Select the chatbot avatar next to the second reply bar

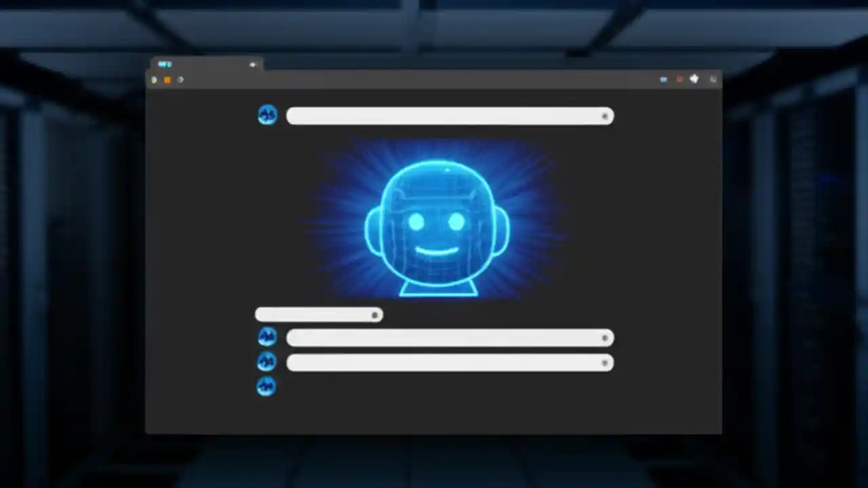[266, 361]
